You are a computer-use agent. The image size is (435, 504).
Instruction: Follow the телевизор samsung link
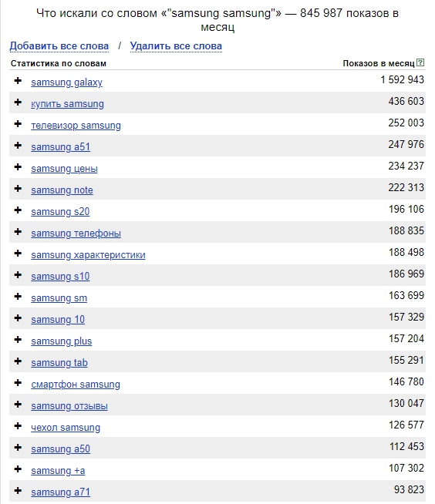click(x=76, y=126)
